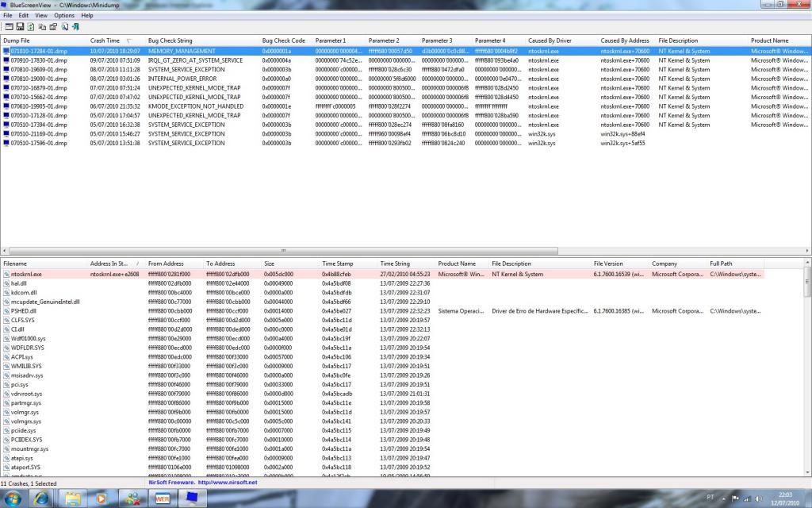Image resolution: width=812 pixels, height=508 pixels.
Task: Sort lower pane by Full Path column
Action: (734, 264)
